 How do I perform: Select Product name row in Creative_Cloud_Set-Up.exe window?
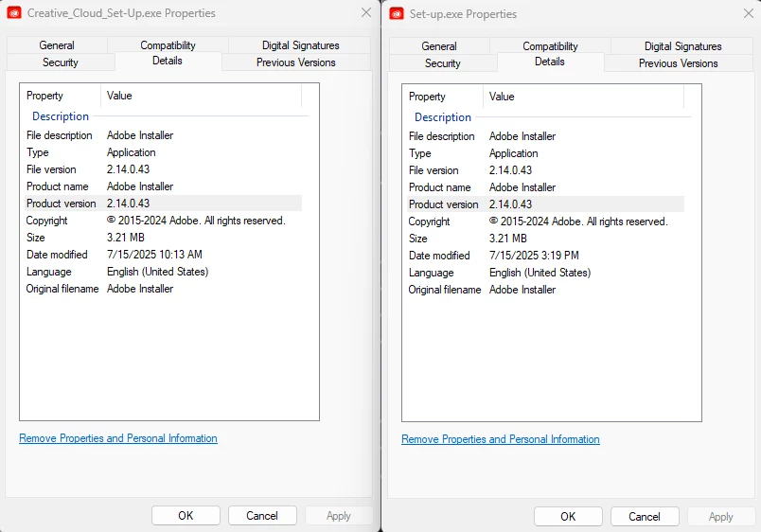point(163,186)
